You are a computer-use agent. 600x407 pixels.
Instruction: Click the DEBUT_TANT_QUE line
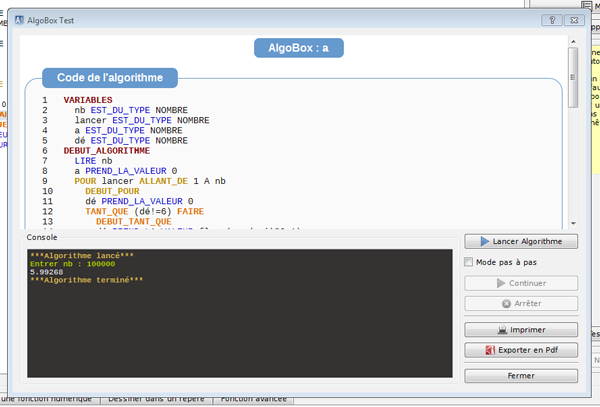pyautogui.click(x=134, y=221)
